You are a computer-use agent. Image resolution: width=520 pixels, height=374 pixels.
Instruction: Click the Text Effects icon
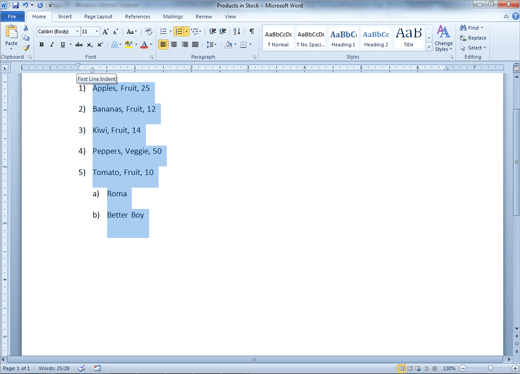(115, 45)
